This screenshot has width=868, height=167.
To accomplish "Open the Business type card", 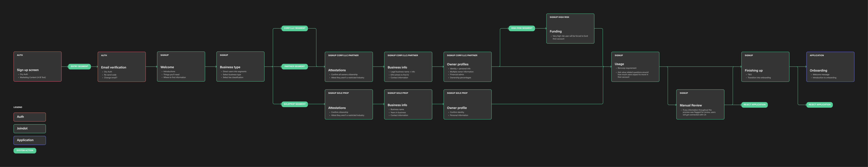I will click(x=240, y=66).
